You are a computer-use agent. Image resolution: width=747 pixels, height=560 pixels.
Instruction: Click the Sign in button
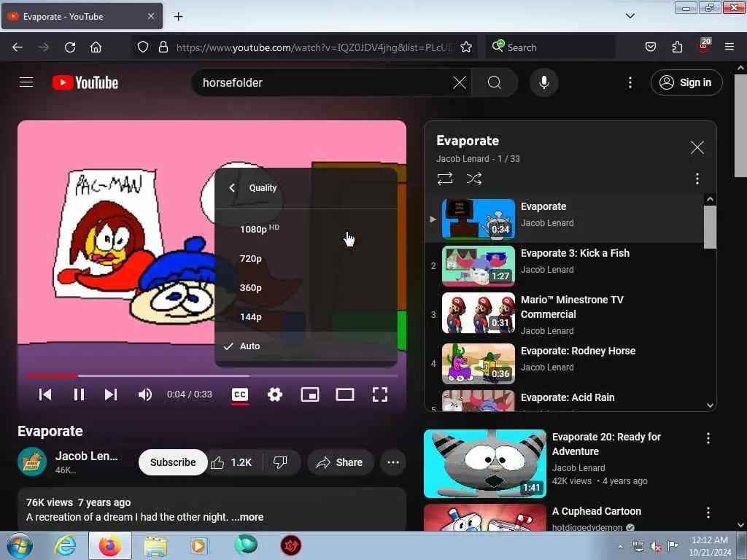tap(686, 83)
